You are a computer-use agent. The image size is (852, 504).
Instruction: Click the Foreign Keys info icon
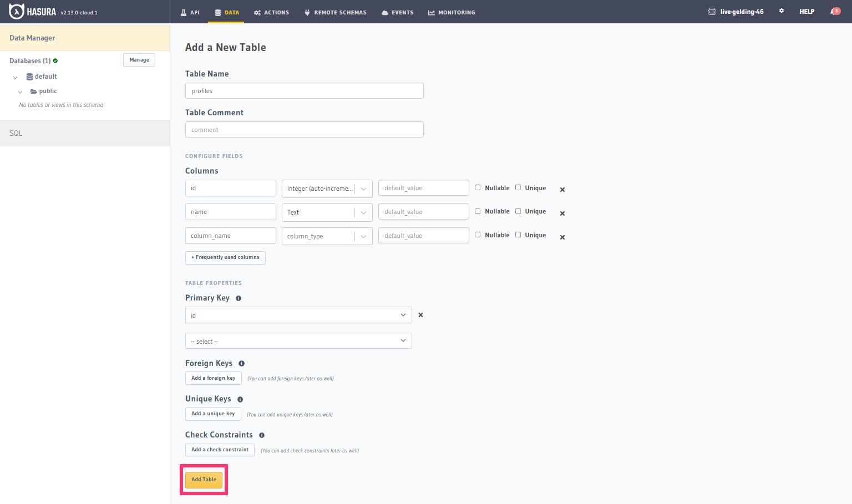[241, 364]
